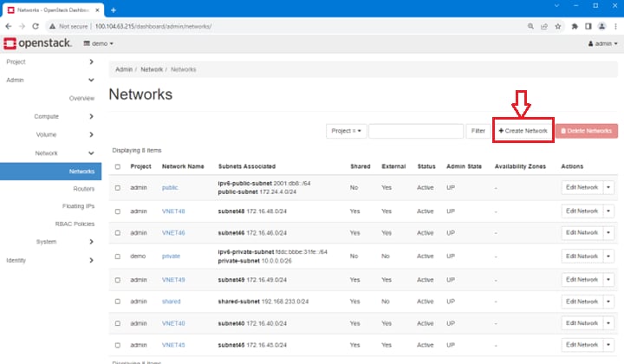This screenshot has width=624, height=364.
Task: Open the browser profile avatar
Action: (601, 26)
